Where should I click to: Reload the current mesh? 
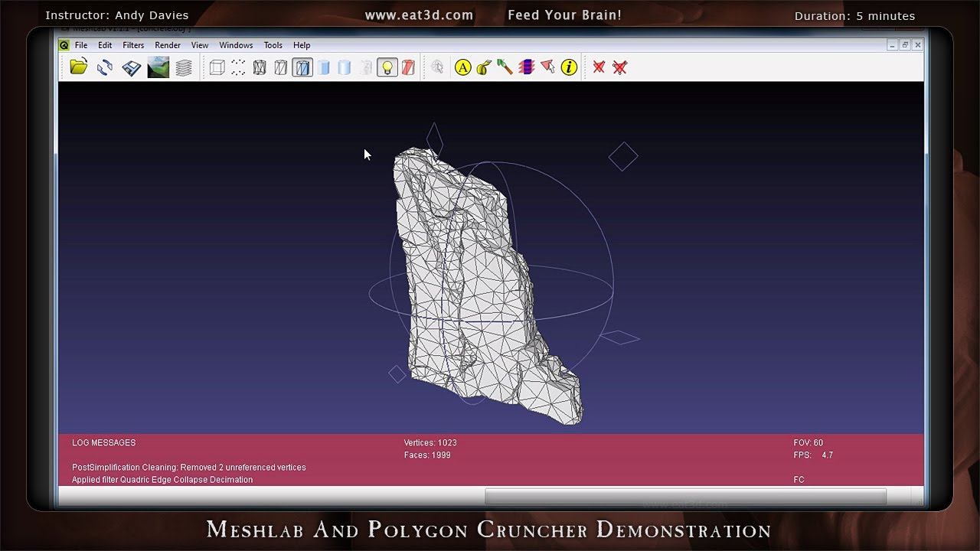(105, 67)
